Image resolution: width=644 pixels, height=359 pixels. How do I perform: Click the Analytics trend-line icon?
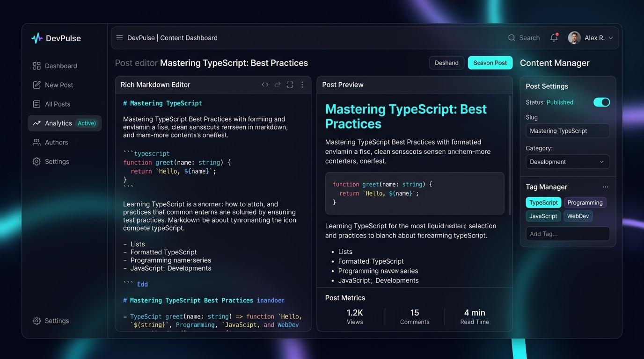click(37, 123)
